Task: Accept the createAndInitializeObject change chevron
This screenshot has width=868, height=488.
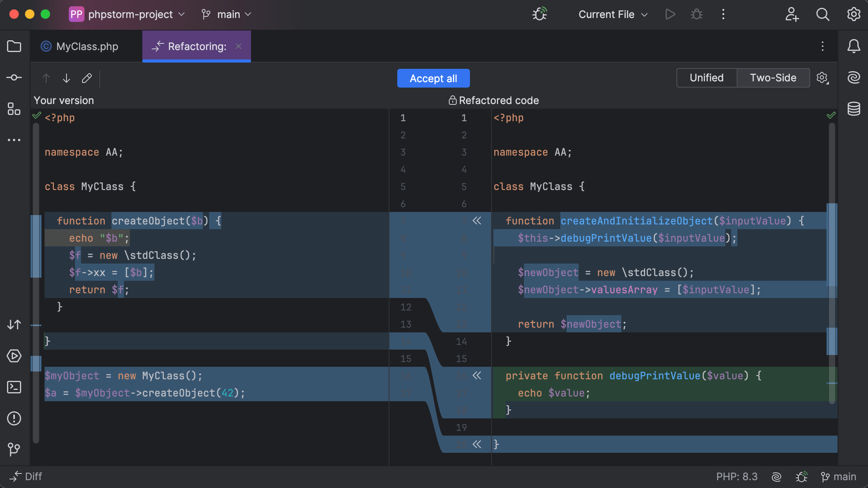Action: (x=477, y=221)
